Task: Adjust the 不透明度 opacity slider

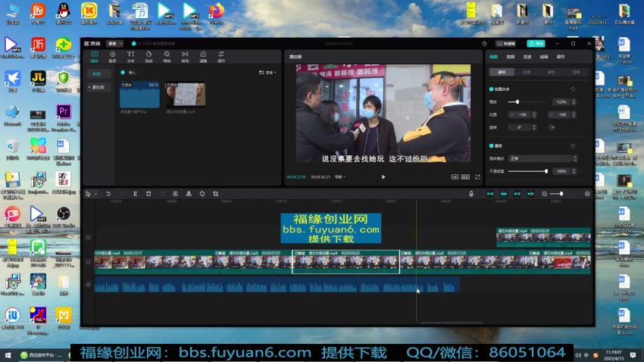Action: 527,171
